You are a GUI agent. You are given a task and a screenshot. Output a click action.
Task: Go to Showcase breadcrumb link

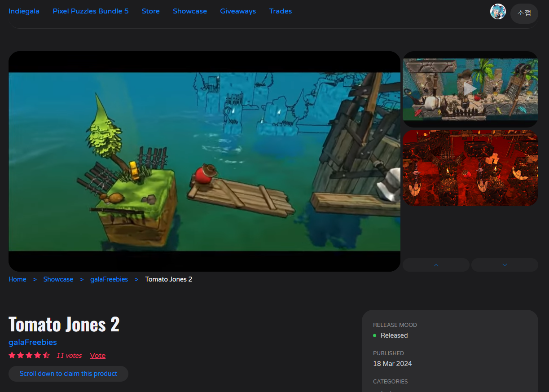(x=58, y=279)
